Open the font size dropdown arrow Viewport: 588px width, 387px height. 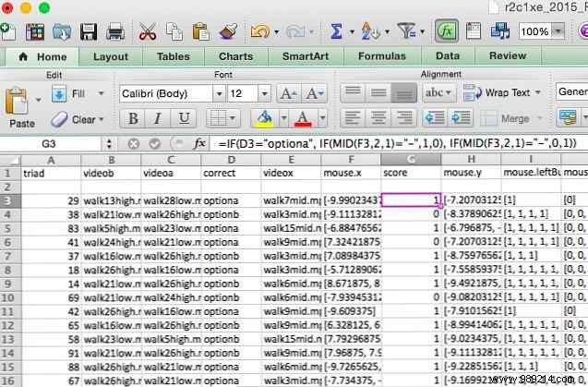tap(264, 93)
